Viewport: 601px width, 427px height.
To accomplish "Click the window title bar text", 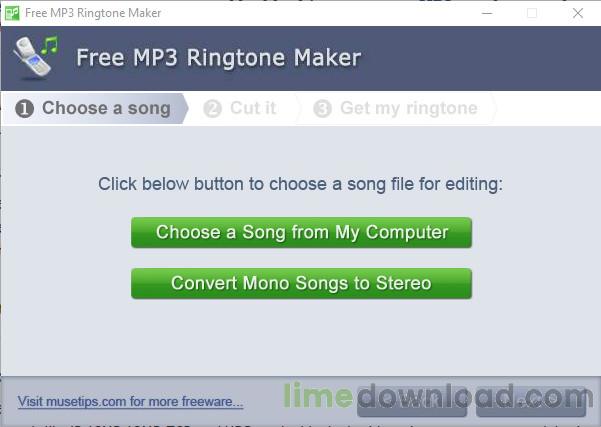I will point(93,13).
